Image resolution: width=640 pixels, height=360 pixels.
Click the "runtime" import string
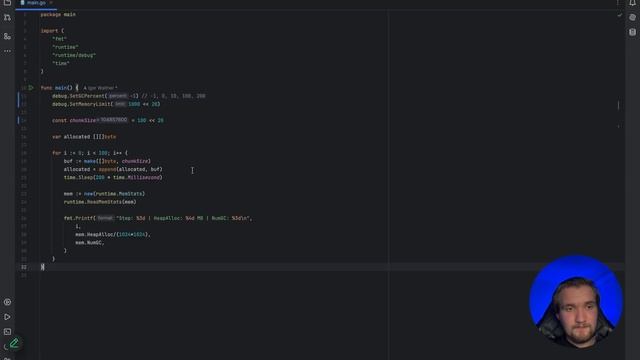tap(65, 47)
